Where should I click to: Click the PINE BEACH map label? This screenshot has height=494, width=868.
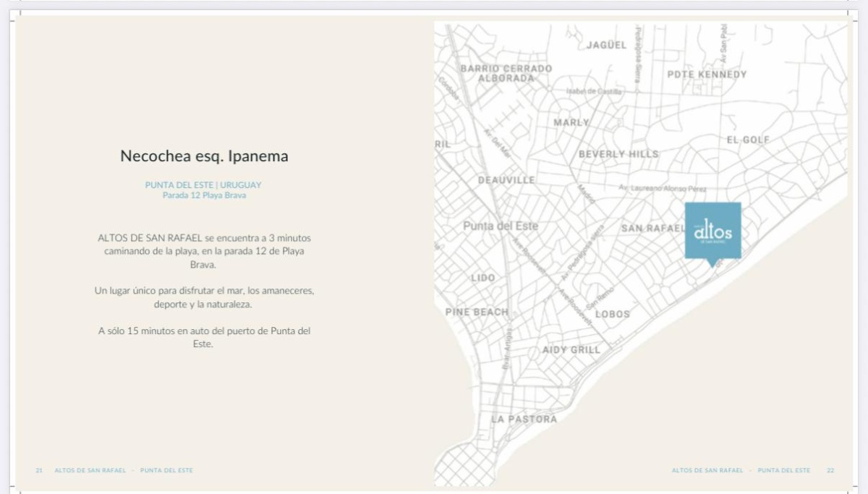click(x=477, y=312)
